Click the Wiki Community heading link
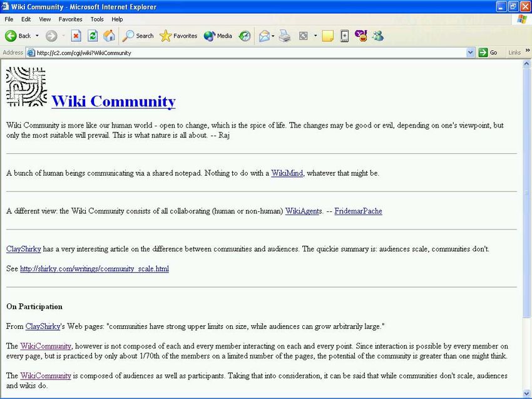 point(113,101)
